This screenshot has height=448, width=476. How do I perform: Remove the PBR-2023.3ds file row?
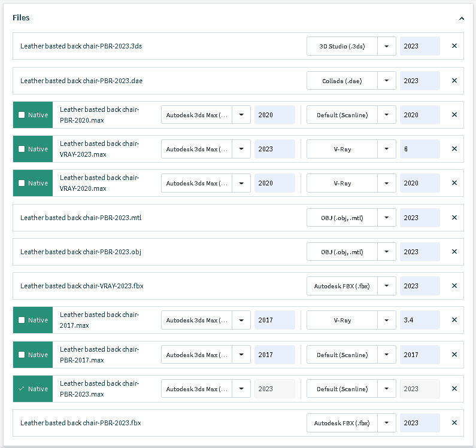454,46
